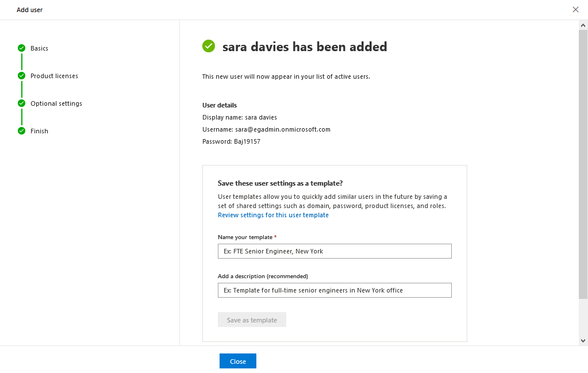Click the scrollbar up arrow

pos(583,25)
